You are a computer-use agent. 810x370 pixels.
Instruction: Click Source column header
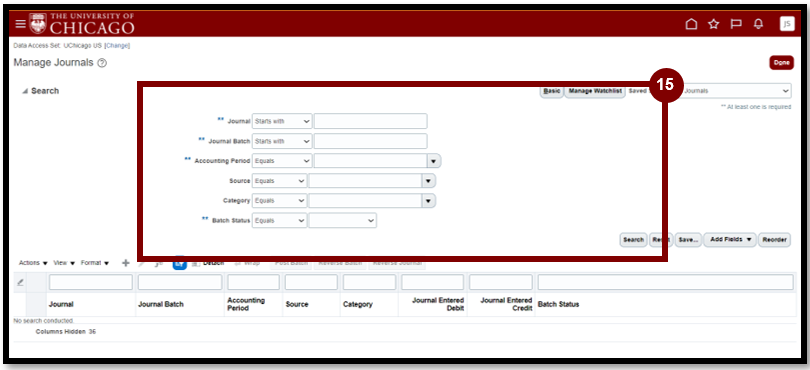[297, 304]
